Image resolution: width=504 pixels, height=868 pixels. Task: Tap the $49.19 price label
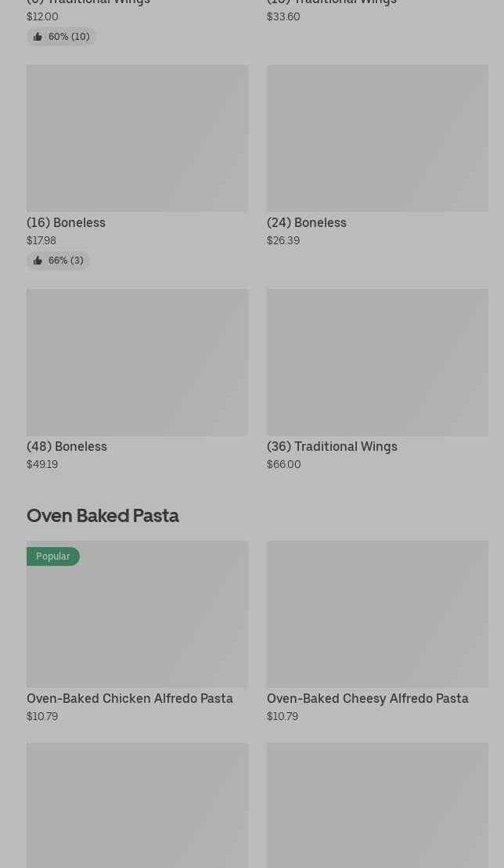coord(42,465)
